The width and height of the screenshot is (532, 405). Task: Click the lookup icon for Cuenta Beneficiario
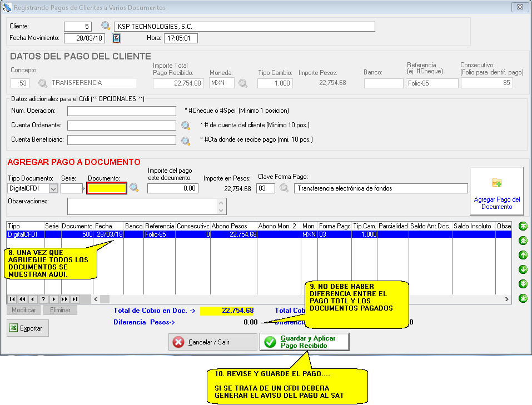[x=186, y=141]
